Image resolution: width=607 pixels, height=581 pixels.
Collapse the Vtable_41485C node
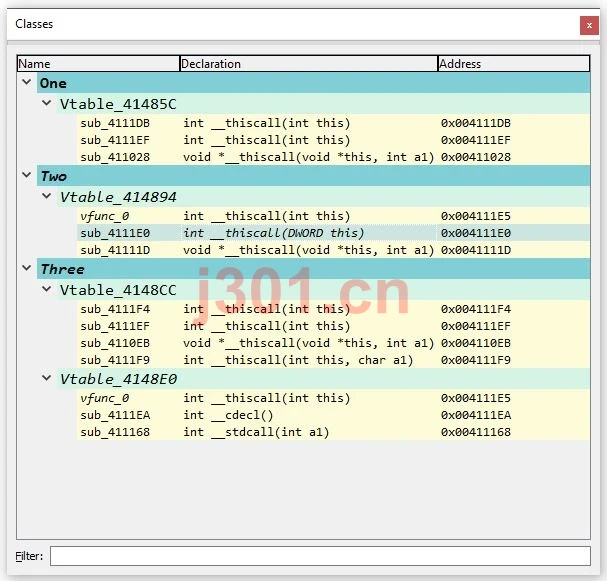pos(46,103)
